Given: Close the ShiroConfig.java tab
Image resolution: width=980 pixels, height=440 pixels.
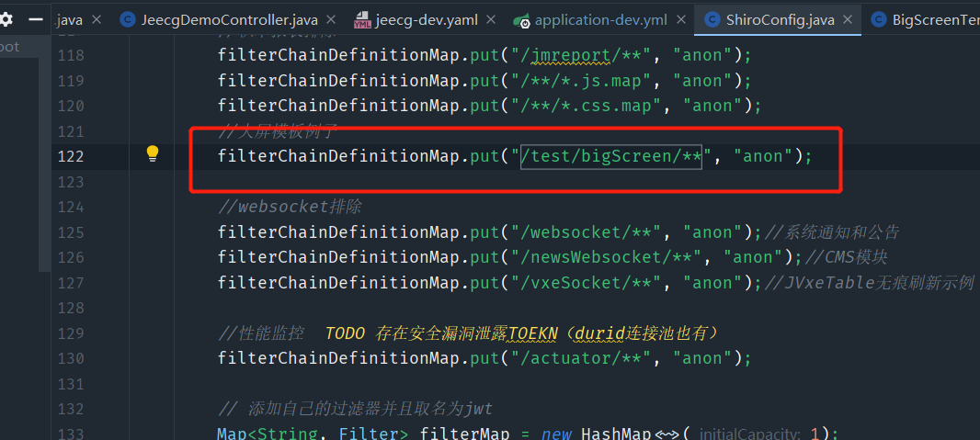Looking at the screenshot, I should pos(846,20).
